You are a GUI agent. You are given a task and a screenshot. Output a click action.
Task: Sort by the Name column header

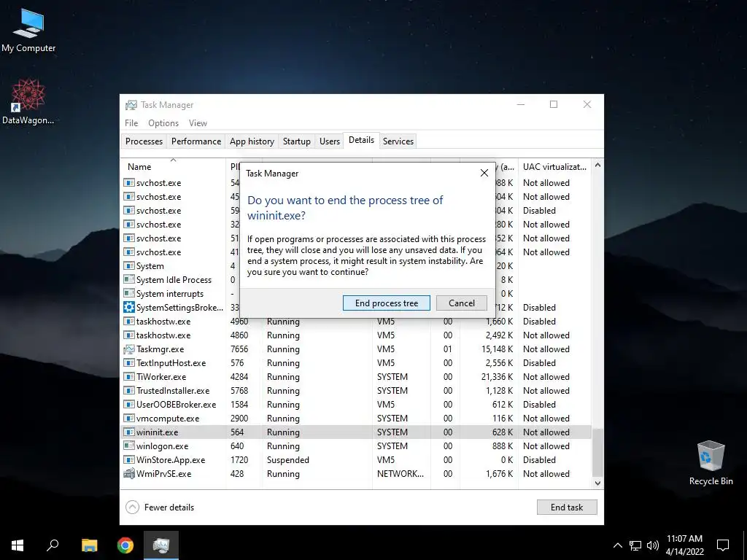click(x=174, y=167)
